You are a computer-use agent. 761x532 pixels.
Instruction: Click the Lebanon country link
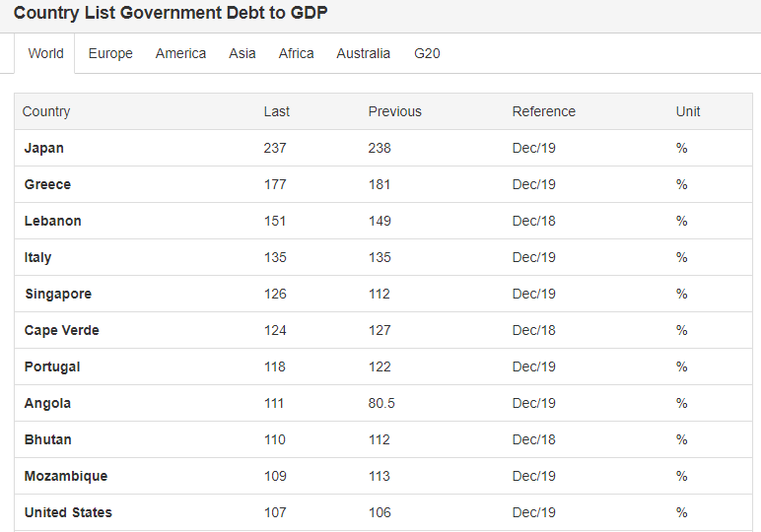pos(53,221)
